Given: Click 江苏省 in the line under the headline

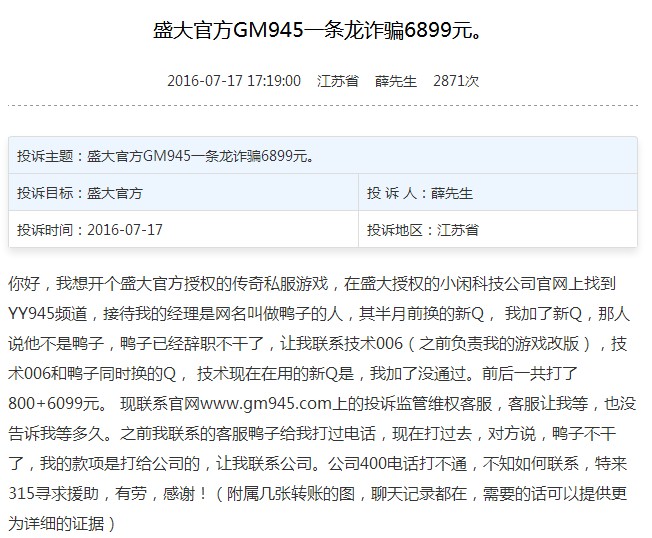Looking at the screenshot, I should (x=337, y=81).
